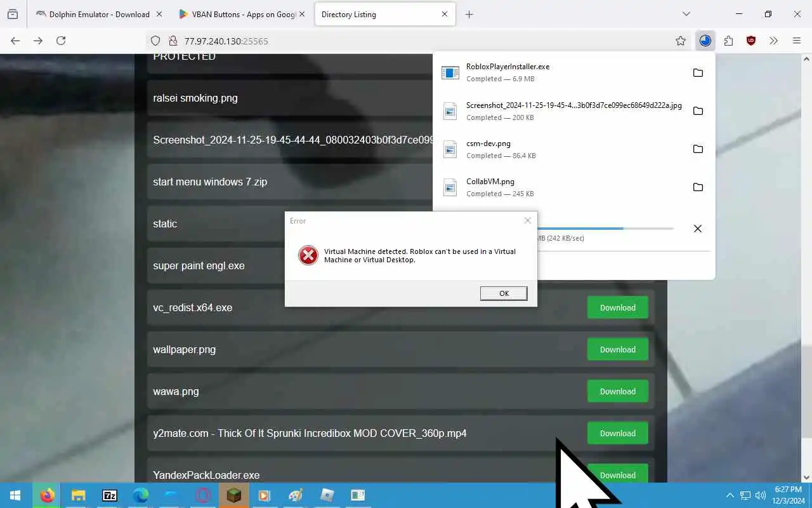Open 7-Zip from the taskbar

[109, 495]
